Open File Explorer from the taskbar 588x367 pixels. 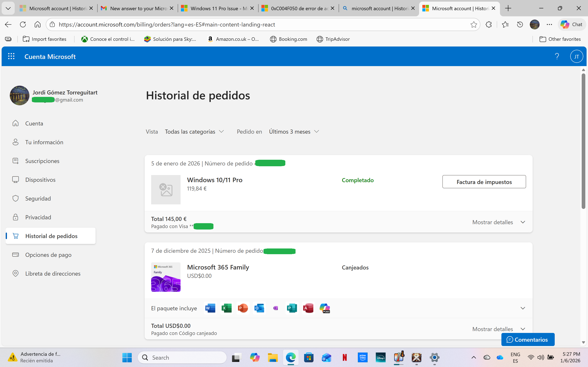(x=273, y=358)
